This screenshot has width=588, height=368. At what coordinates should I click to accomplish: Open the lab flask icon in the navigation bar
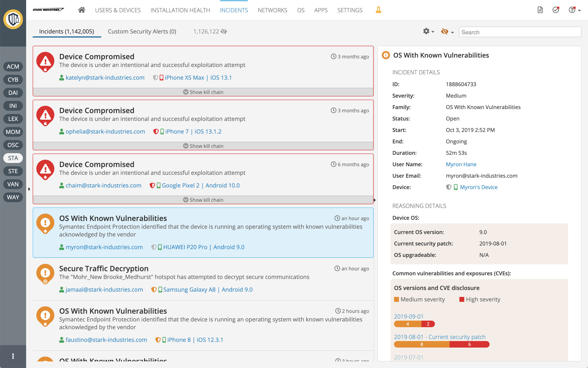pyautogui.click(x=378, y=10)
